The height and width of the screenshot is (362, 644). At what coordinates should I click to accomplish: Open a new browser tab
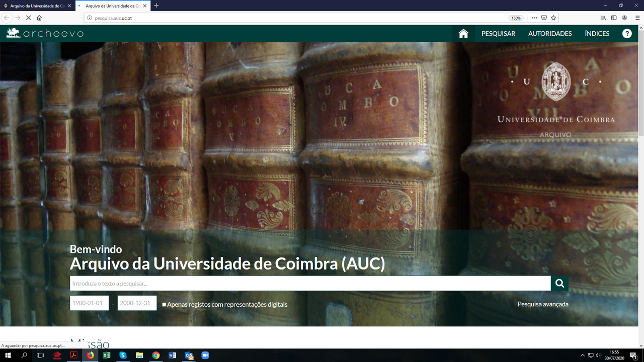156,6
